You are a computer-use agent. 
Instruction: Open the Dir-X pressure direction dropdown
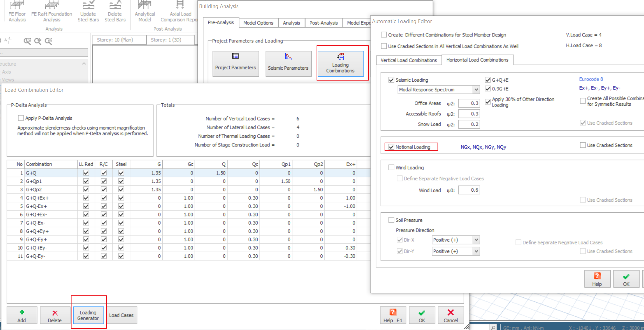pos(476,240)
